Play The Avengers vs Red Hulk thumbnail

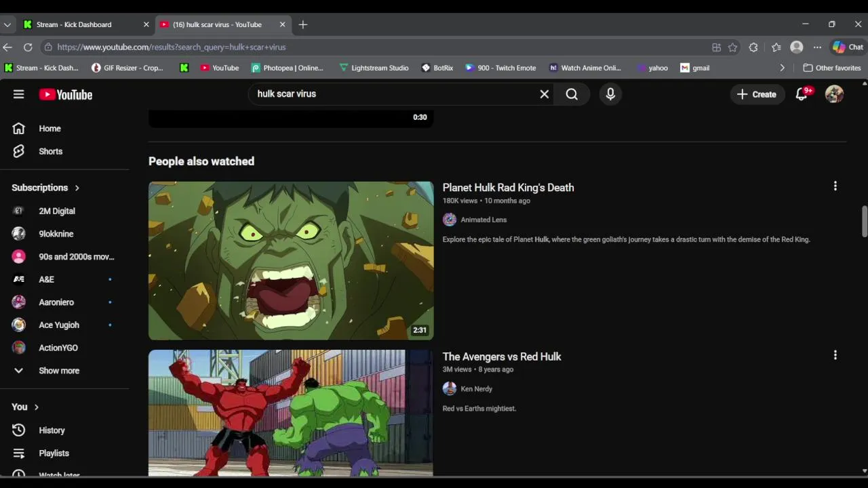pos(291,413)
